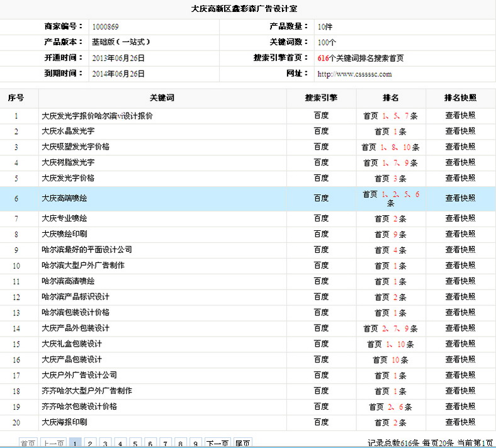The width and height of the screenshot is (496, 448).
Task: Select keyword 大庆海报印刷
Action: 64,422
